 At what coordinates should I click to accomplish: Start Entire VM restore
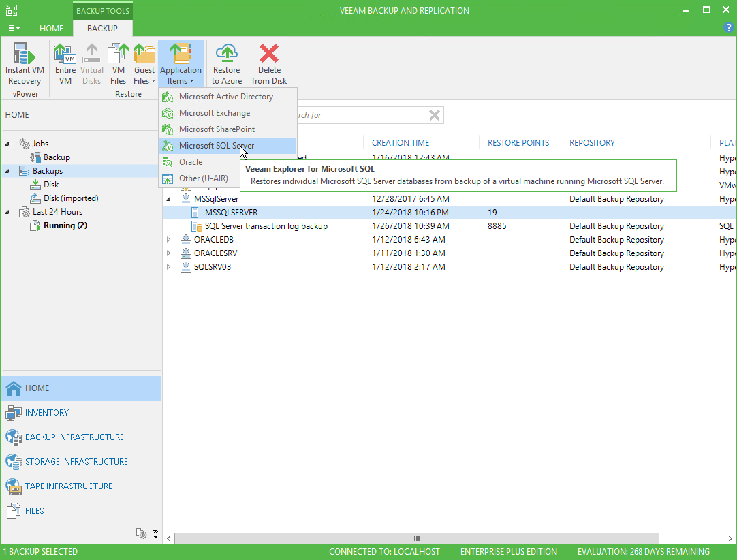(65, 64)
